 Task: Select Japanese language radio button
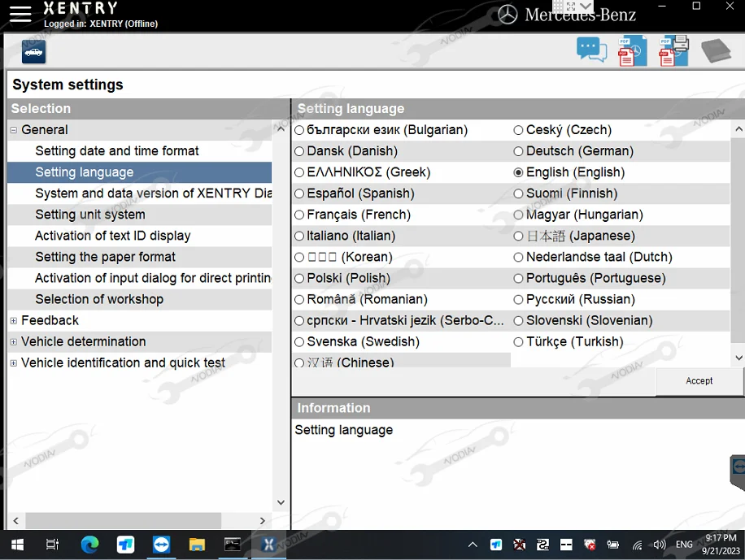[x=518, y=236]
